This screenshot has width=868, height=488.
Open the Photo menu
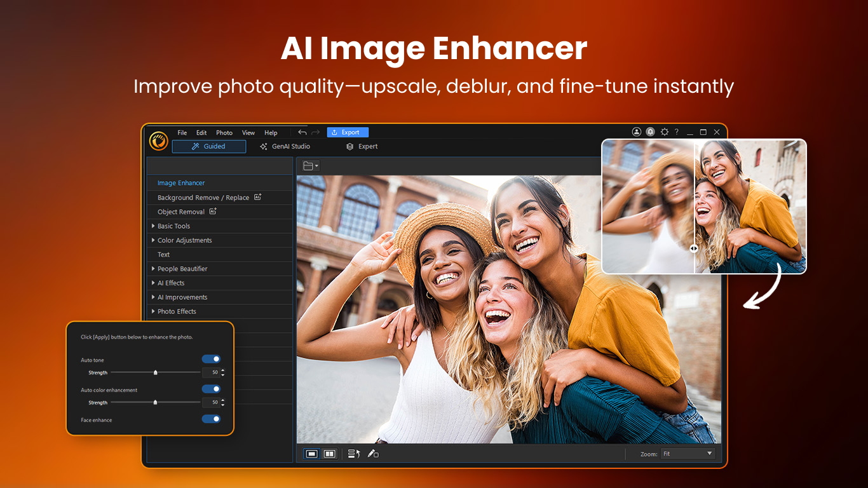point(224,133)
